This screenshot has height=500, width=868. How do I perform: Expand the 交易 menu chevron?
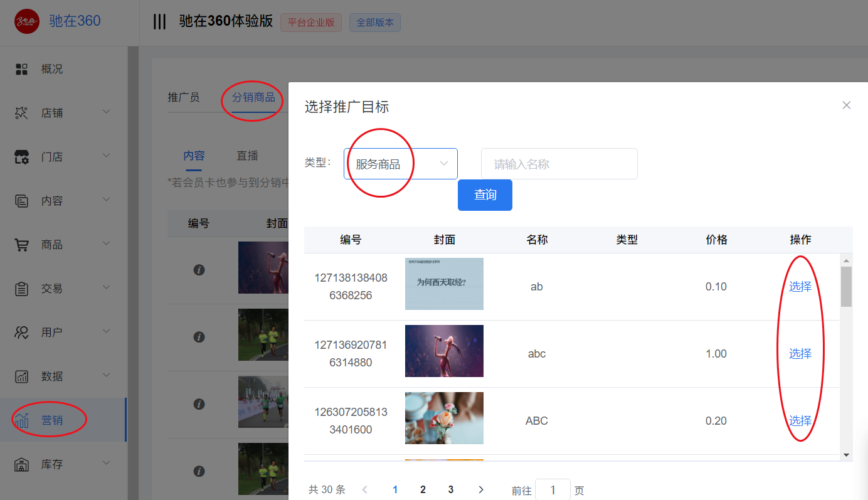click(x=107, y=287)
